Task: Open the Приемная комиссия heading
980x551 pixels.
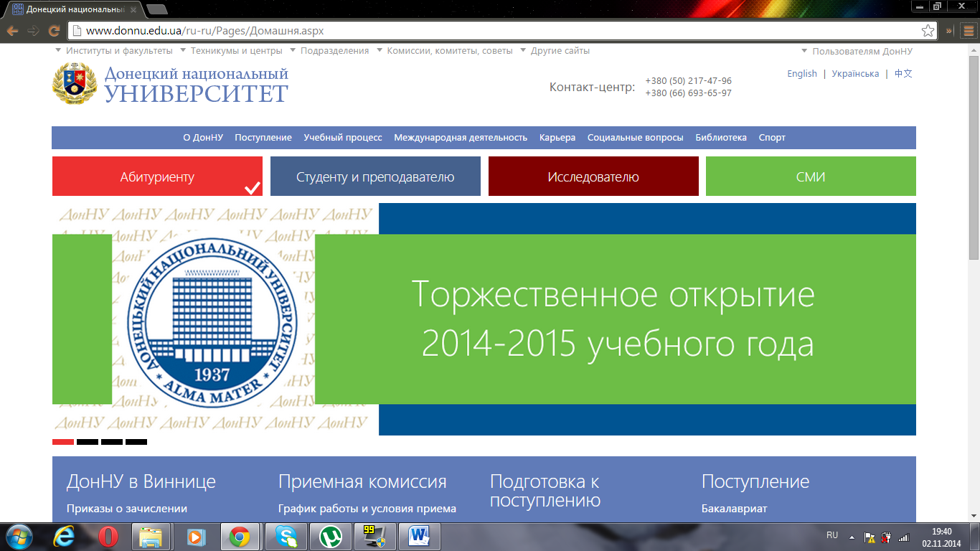Action: pyautogui.click(x=362, y=481)
